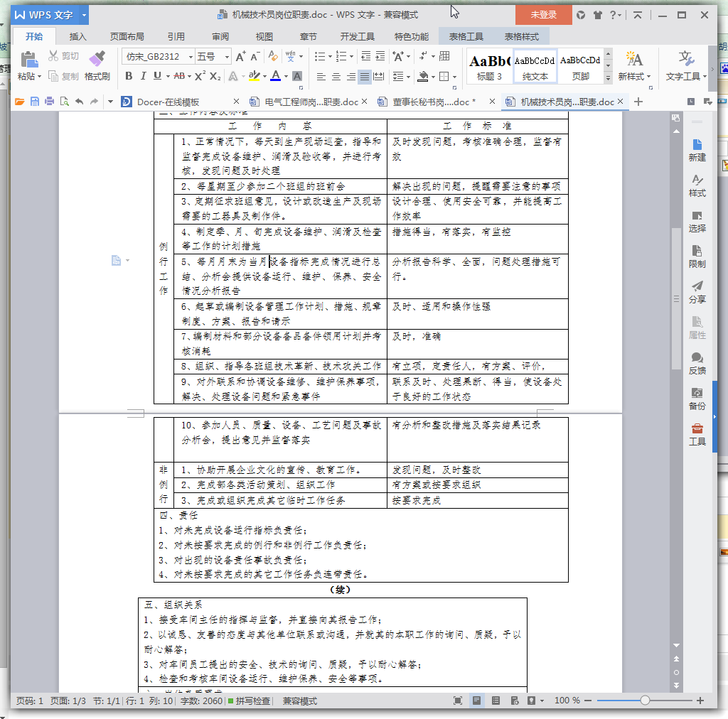Click the borders icon

(x=444, y=77)
